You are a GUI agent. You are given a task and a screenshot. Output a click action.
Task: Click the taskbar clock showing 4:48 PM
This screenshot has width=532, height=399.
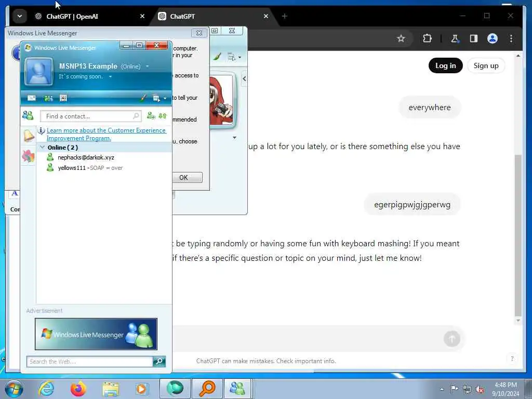tap(506, 389)
